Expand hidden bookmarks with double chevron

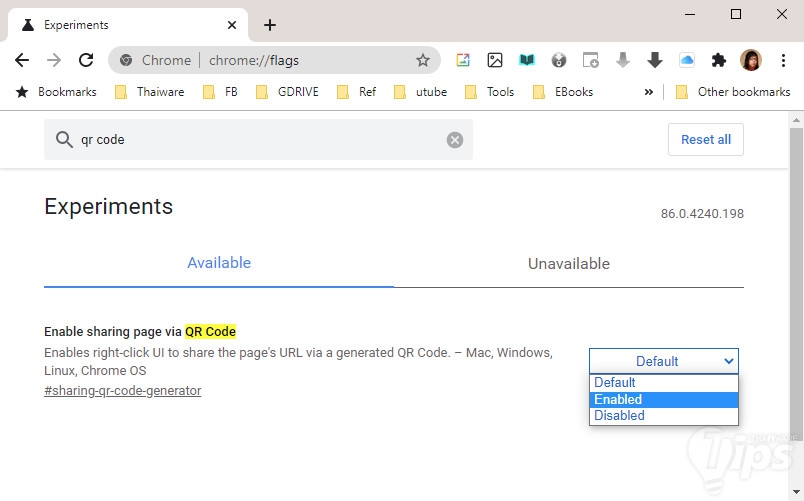(x=649, y=92)
